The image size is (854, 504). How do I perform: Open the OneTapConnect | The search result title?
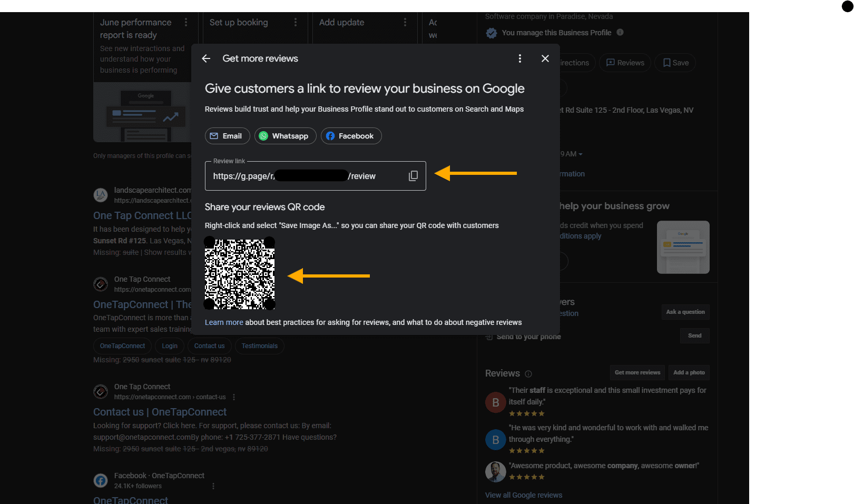[142, 304]
